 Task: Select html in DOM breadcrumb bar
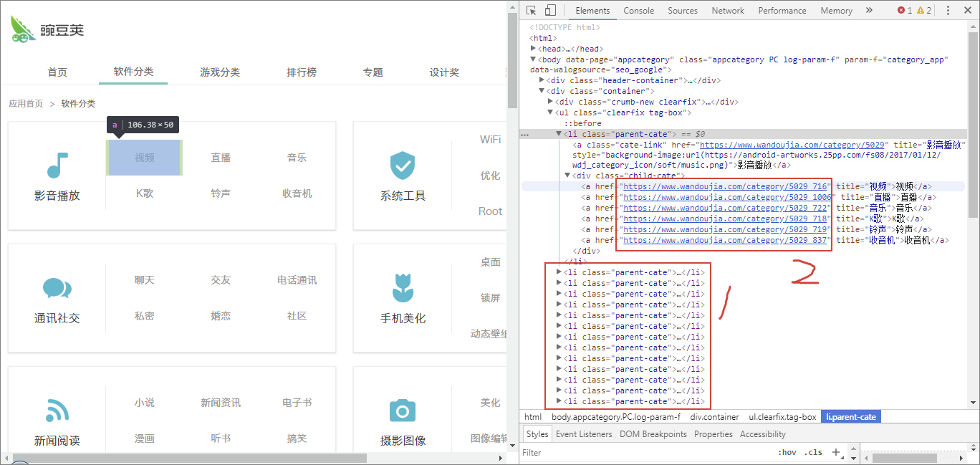point(533,417)
